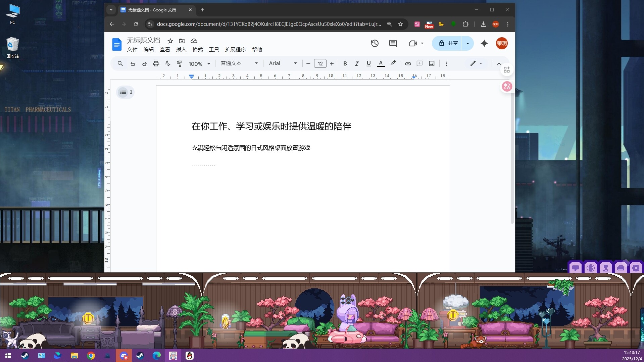Toggle bold formatting

[x=345, y=63]
